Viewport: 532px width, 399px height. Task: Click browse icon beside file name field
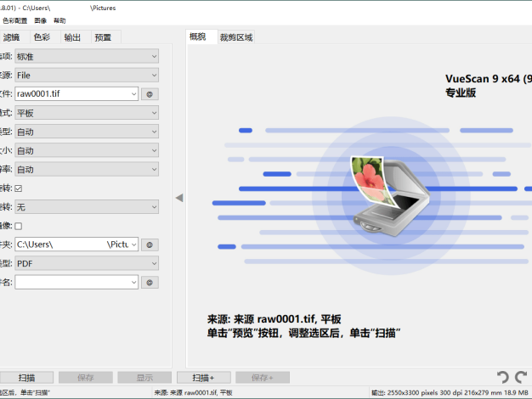click(x=150, y=283)
